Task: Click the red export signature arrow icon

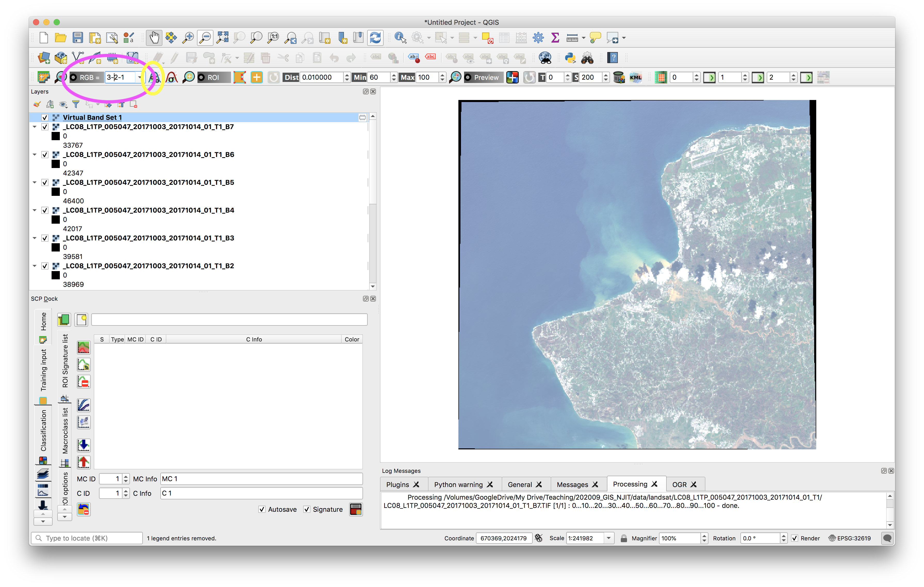Action: 84,462
